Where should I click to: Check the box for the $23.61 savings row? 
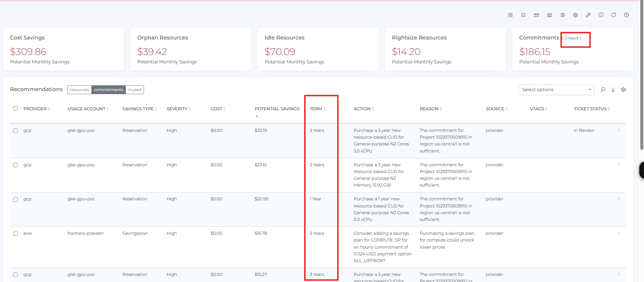point(15,165)
